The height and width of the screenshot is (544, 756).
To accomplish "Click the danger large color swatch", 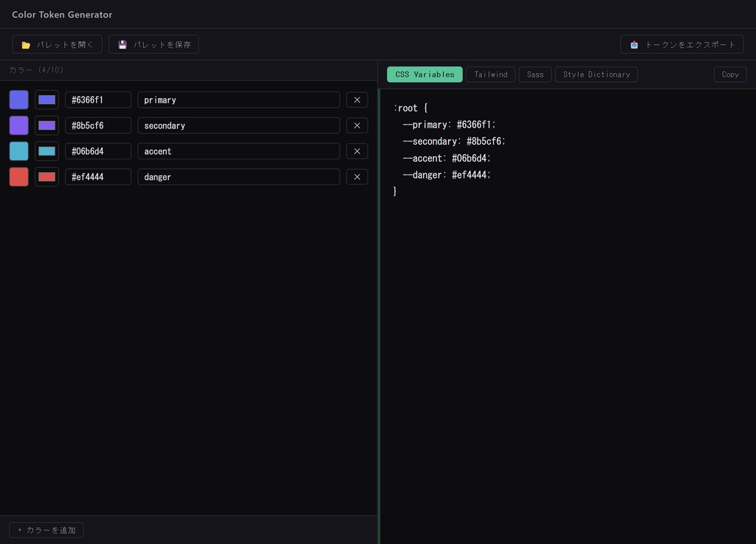I will pyautogui.click(x=18, y=177).
